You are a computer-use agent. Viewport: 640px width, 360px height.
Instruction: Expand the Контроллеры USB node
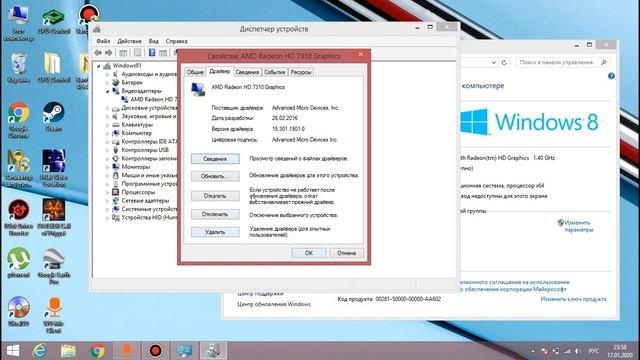[x=107, y=150]
